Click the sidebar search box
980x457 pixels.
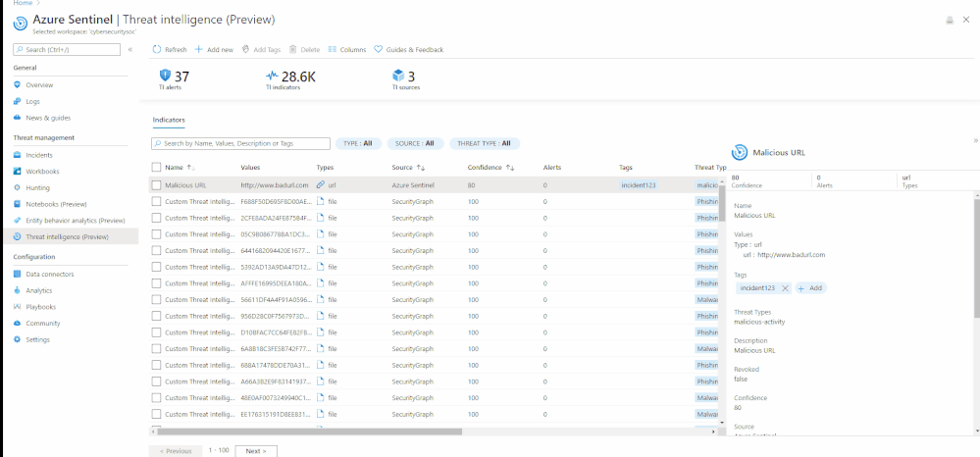pyautogui.click(x=67, y=49)
